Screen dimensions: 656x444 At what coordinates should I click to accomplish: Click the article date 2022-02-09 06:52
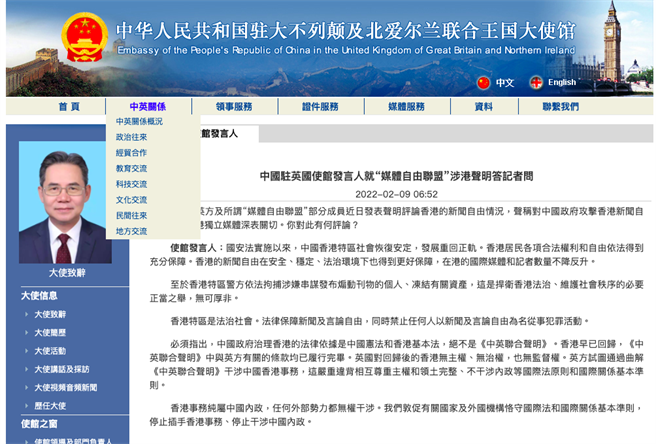click(396, 194)
